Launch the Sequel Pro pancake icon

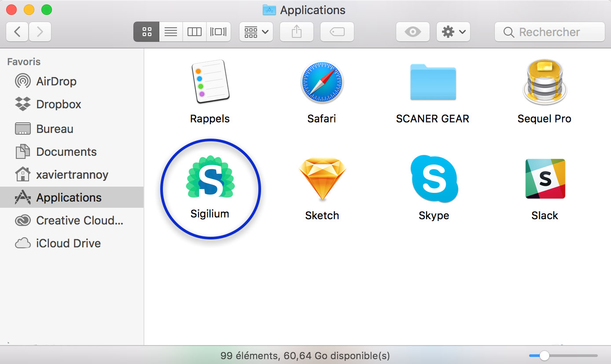[x=545, y=82]
